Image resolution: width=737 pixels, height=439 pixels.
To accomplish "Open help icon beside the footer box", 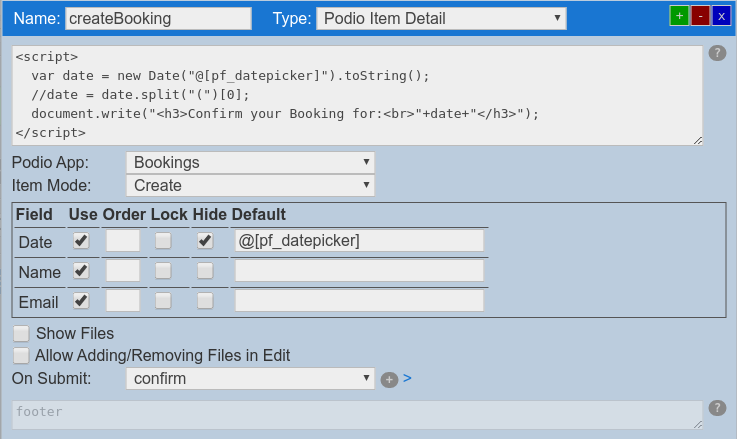I will [x=717, y=408].
